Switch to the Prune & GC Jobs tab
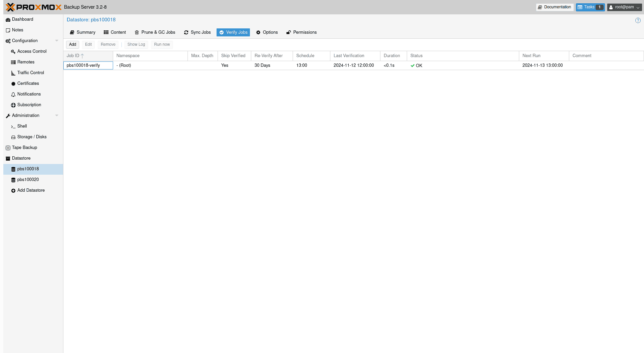Screen dimensions: 644x353 [155, 32]
